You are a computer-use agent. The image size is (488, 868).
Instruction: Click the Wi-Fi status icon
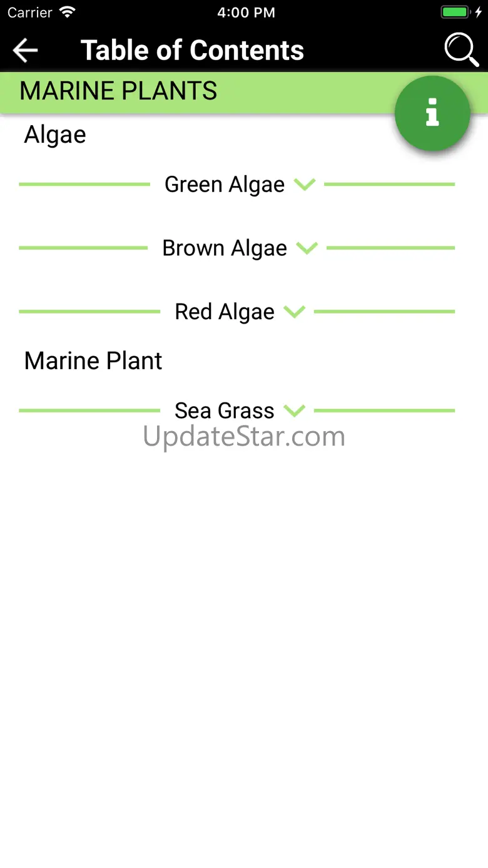pos(67,13)
